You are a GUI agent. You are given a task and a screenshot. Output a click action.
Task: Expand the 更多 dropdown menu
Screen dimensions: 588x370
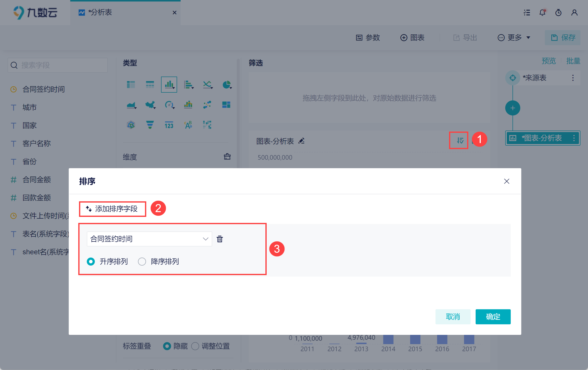coord(514,38)
